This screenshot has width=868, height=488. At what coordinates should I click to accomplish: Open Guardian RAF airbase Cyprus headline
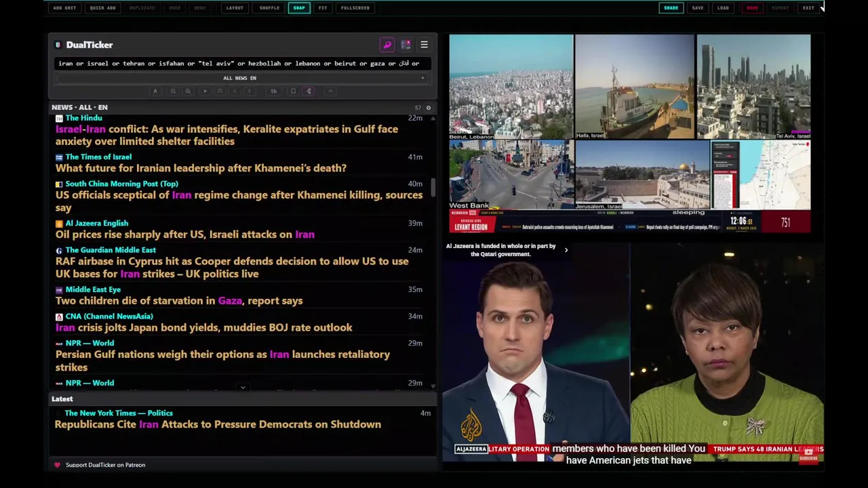coord(232,268)
